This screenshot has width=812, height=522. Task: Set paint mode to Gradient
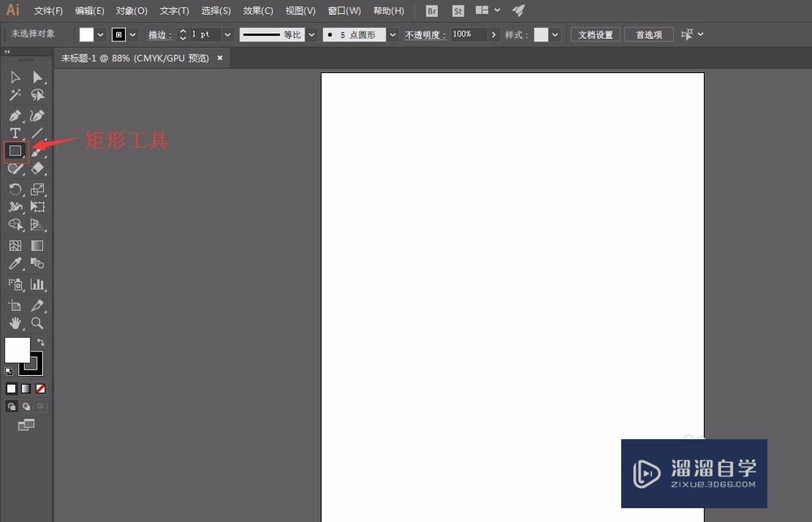26,388
